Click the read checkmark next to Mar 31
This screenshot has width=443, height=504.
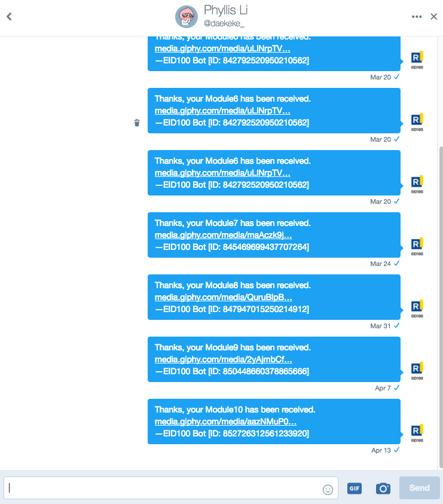point(397,325)
